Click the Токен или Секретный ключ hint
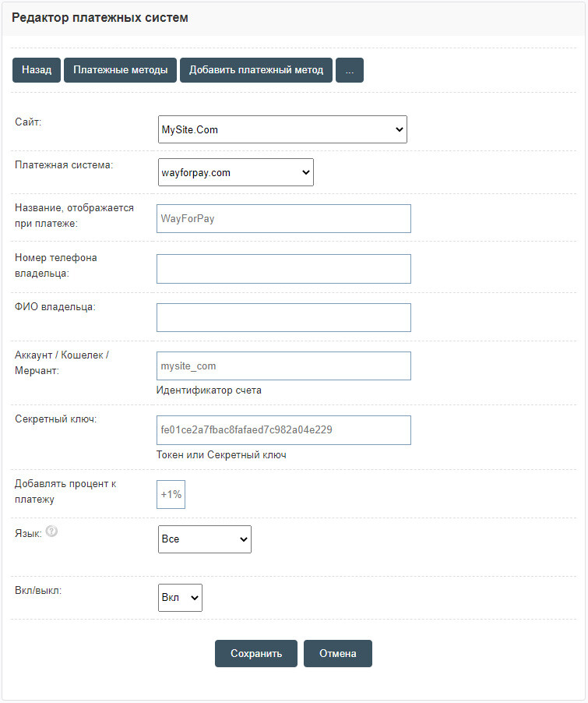 click(x=221, y=455)
